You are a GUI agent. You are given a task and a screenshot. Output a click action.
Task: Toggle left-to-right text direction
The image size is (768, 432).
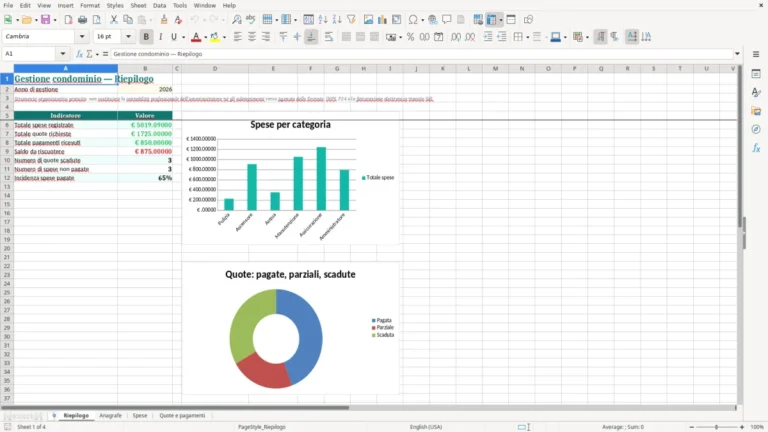pos(600,37)
